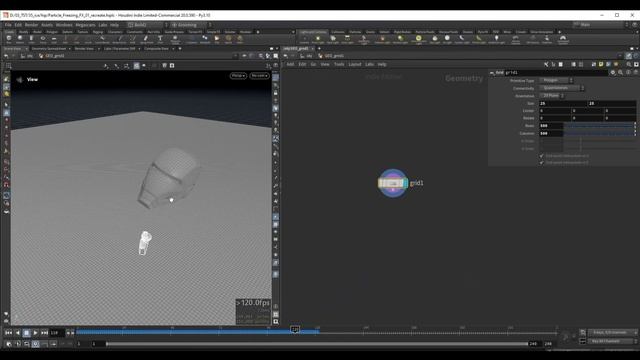640x360 pixels.
Task: Click the current frame marker on timeline
Action: click(295, 329)
